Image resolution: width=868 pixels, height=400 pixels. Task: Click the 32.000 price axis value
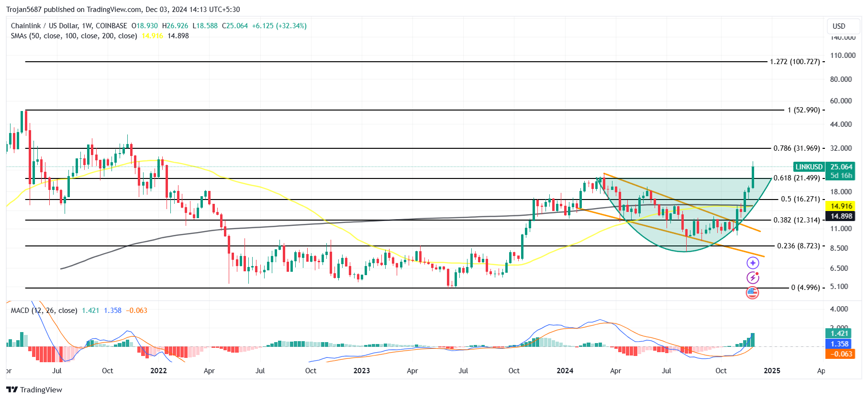pos(841,148)
